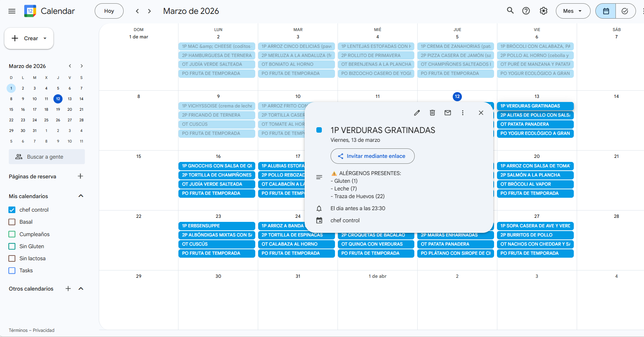The height and width of the screenshot is (337, 644).
Task: Open event options three-dot menu
Action: pyautogui.click(x=463, y=113)
